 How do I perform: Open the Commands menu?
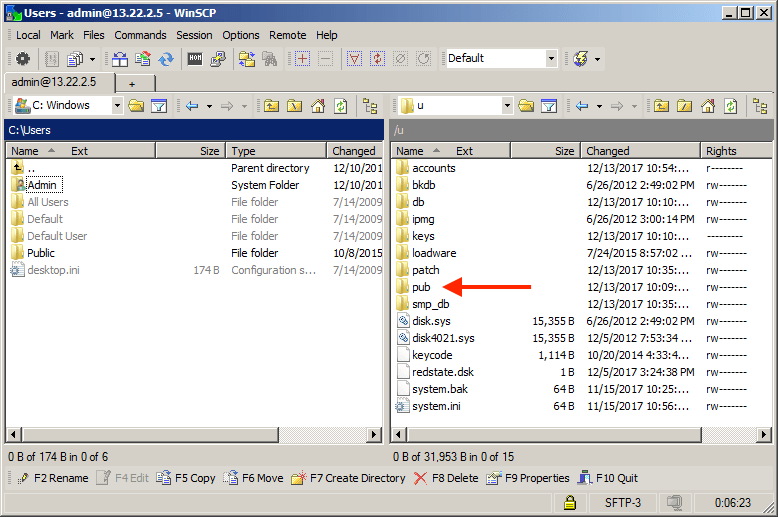(140, 35)
